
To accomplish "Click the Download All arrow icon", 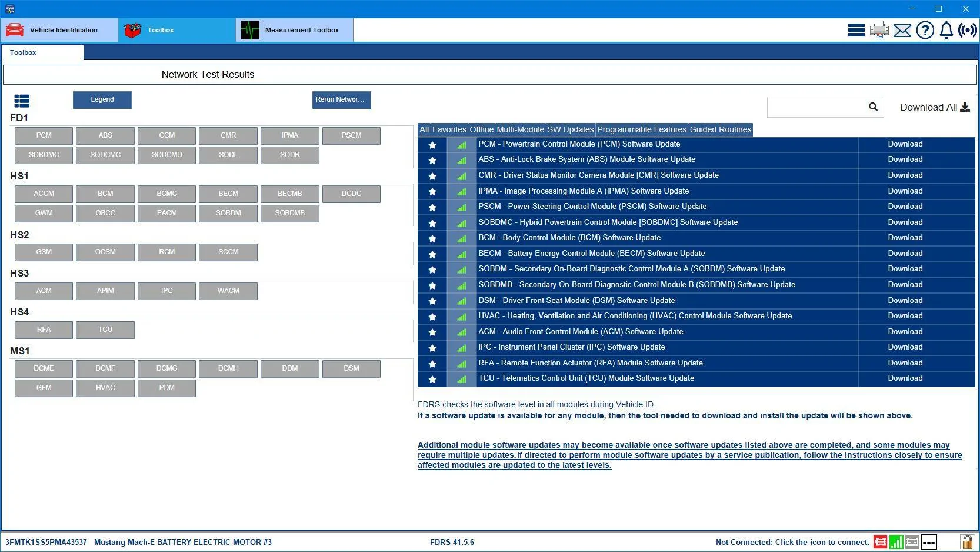I will pyautogui.click(x=965, y=107).
